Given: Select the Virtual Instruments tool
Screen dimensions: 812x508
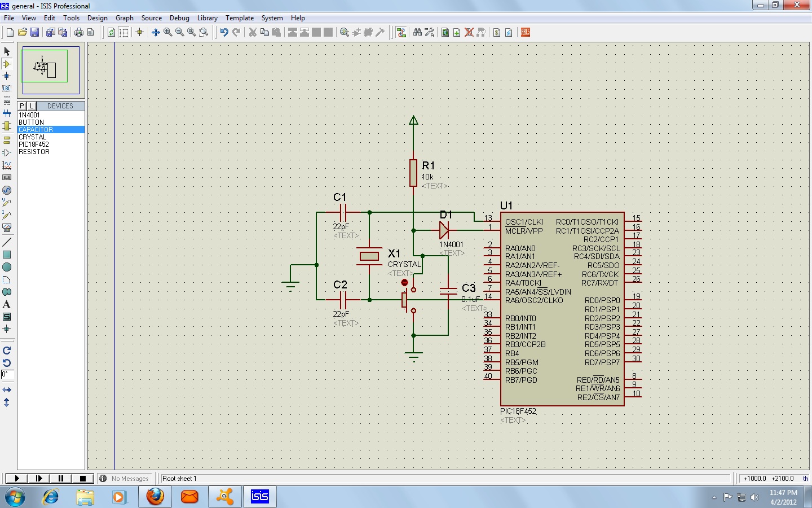Looking at the screenshot, I should tap(7, 228).
